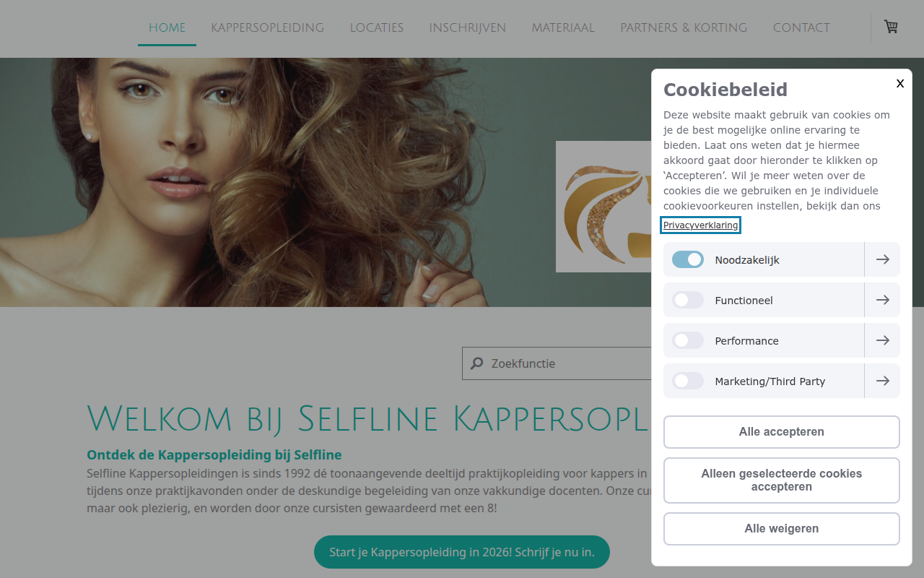
Task: Open the Privacyverklaring link
Action: (x=701, y=225)
